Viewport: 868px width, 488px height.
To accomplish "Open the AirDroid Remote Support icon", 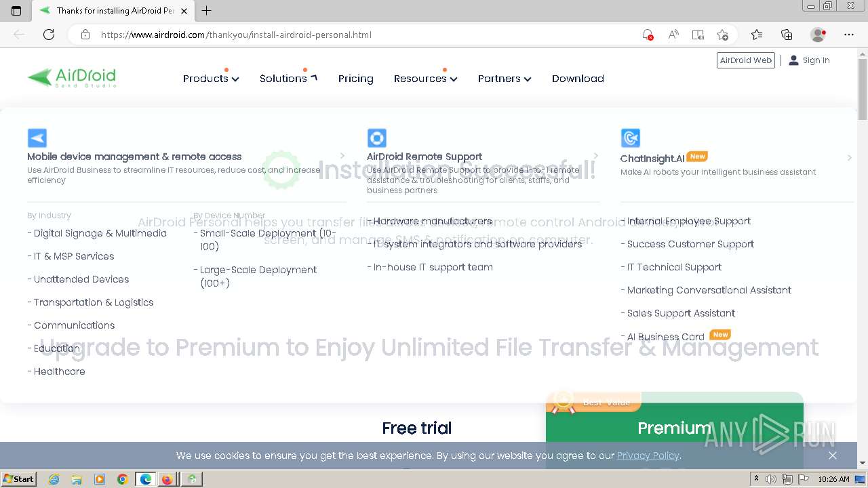I will tap(376, 138).
